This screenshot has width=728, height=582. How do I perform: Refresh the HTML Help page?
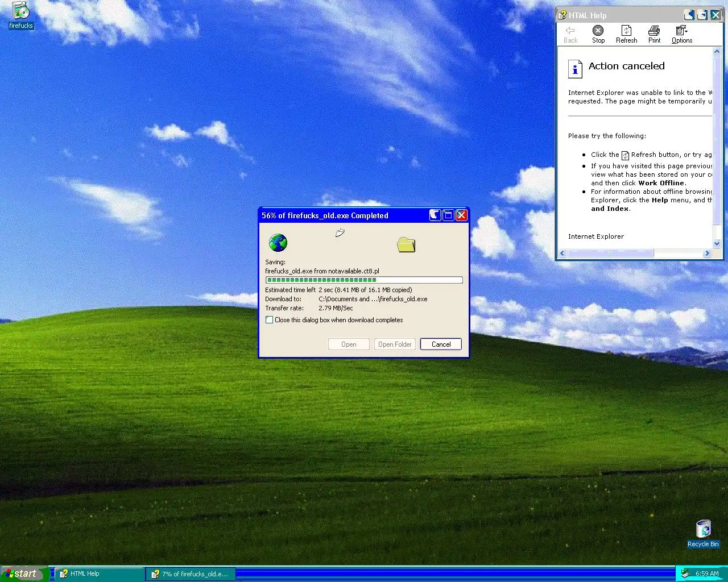tap(626, 35)
